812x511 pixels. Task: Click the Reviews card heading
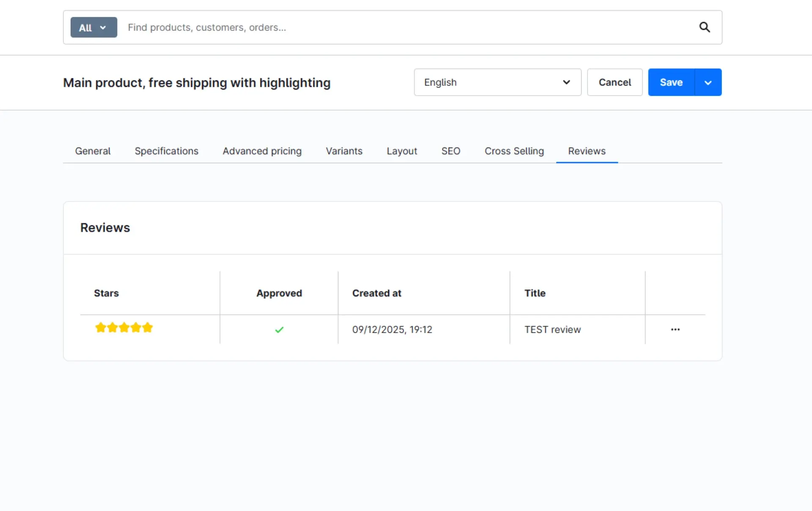(x=105, y=228)
